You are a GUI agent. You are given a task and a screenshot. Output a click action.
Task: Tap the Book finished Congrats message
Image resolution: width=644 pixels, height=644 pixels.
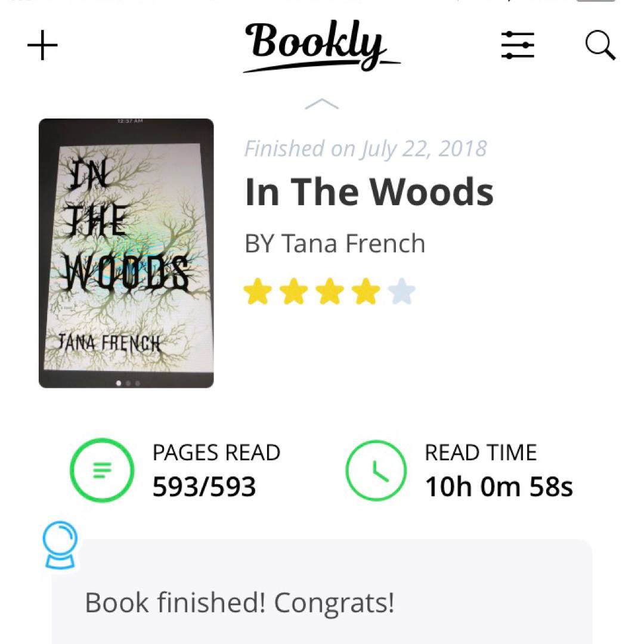(x=240, y=603)
